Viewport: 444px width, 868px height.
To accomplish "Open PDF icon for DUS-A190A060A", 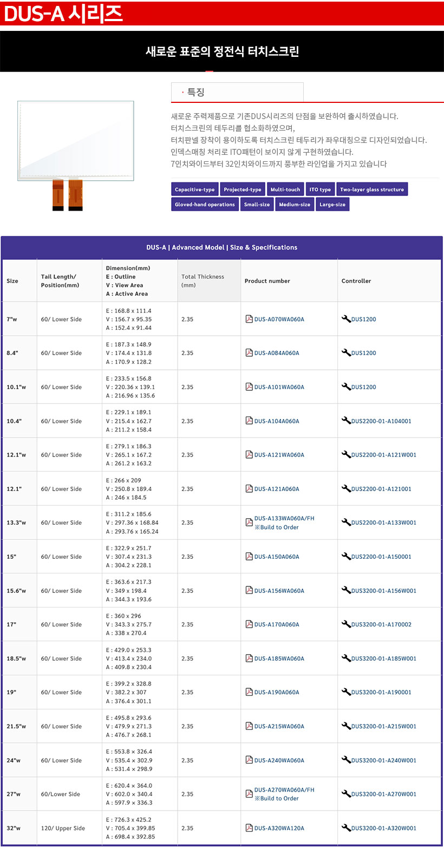I will tap(249, 692).
